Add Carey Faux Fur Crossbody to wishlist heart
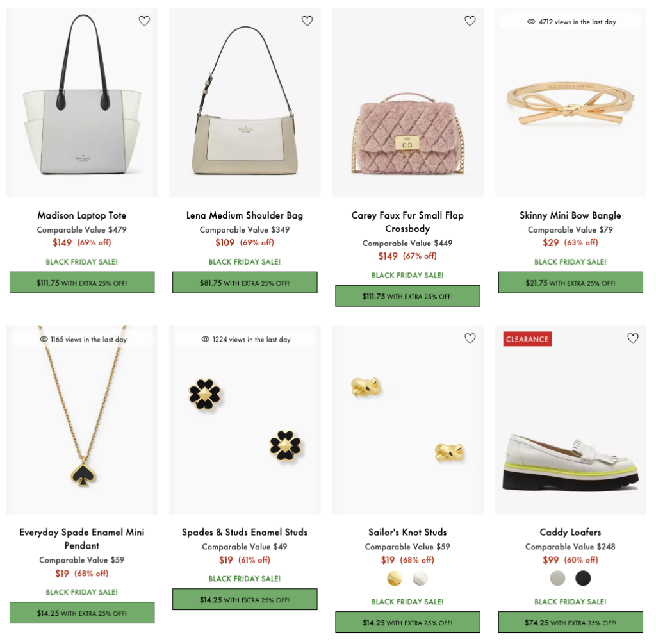 (x=470, y=21)
